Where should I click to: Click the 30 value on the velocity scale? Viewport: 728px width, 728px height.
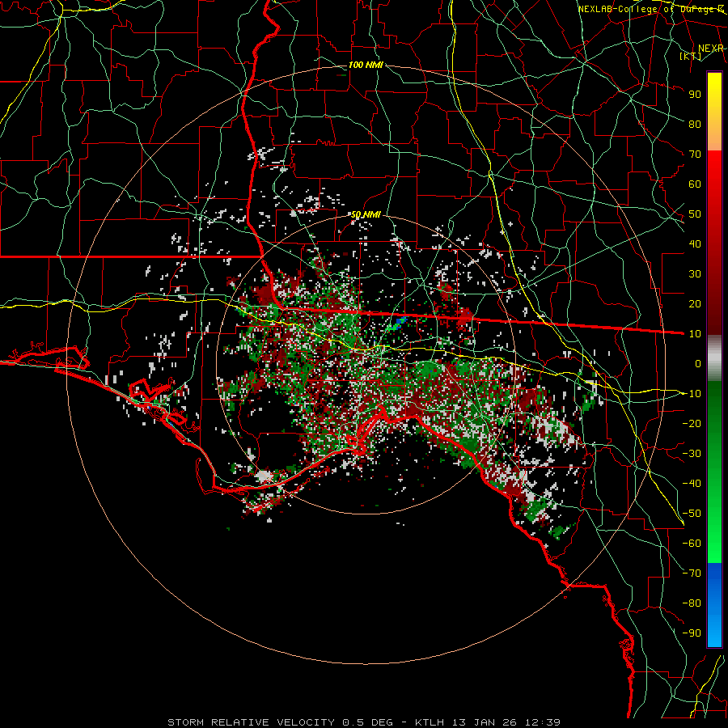695,274
